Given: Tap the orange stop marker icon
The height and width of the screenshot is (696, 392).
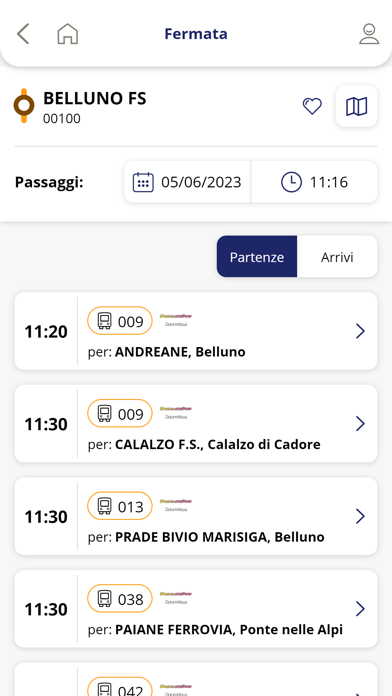Looking at the screenshot, I should point(24,106).
